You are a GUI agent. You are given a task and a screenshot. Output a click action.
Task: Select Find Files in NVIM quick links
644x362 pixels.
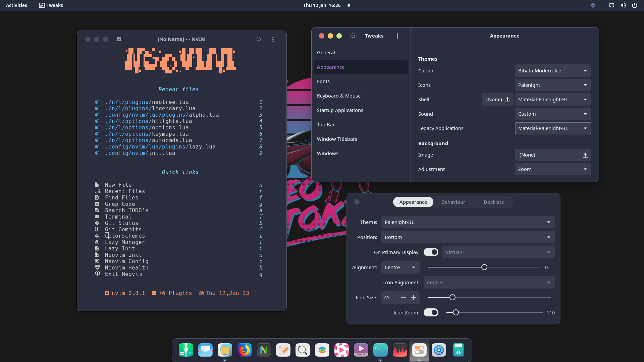[179, 198]
